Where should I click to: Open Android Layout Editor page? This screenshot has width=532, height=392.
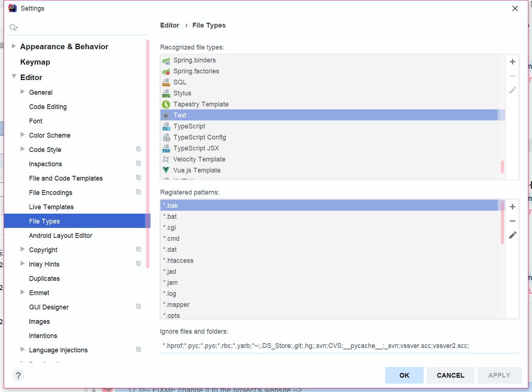[61, 236]
